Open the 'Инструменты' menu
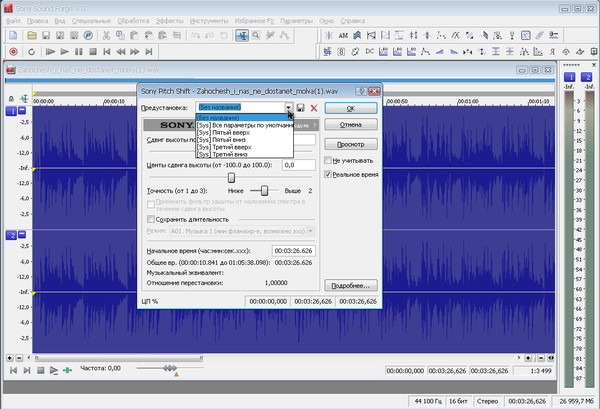600x409 pixels. pos(209,21)
